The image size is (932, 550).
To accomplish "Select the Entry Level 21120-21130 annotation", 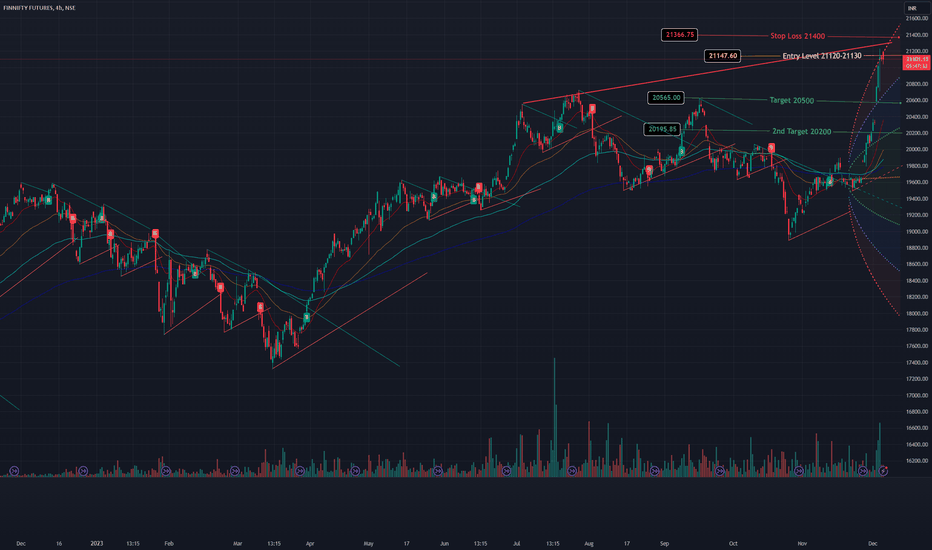I will click(x=821, y=56).
